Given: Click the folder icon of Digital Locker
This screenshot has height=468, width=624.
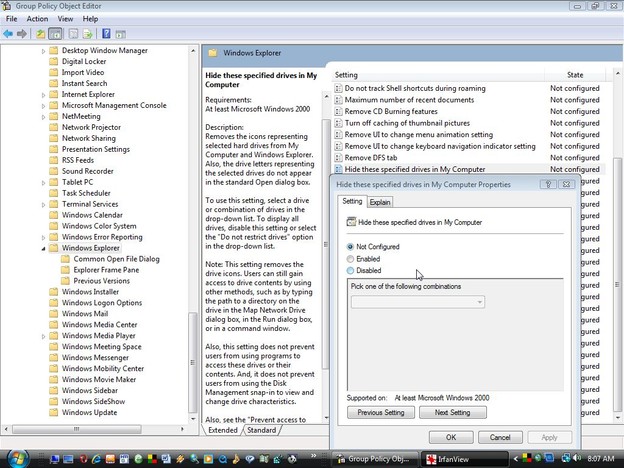Looking at the screenshot, I should point(53,61).
